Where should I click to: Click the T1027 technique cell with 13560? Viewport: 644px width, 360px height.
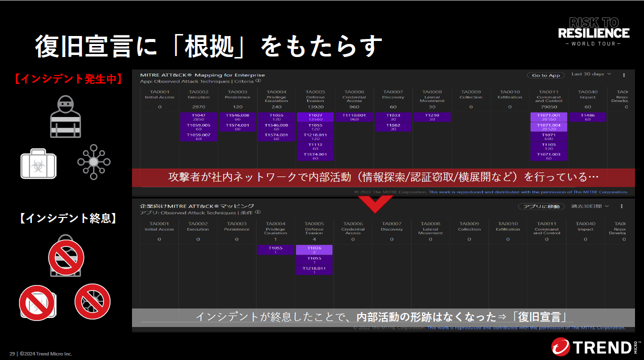coord(315,117)
